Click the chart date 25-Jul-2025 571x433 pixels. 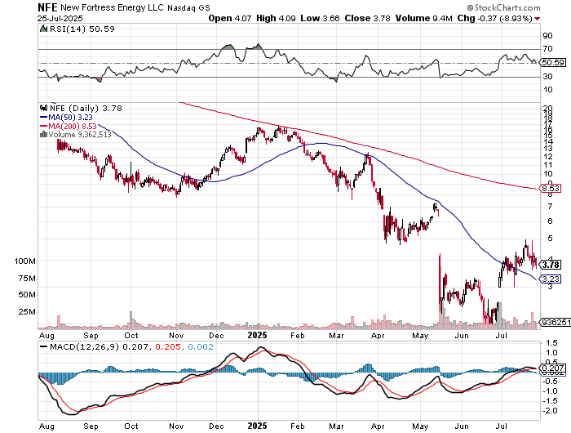pos(60,18)
